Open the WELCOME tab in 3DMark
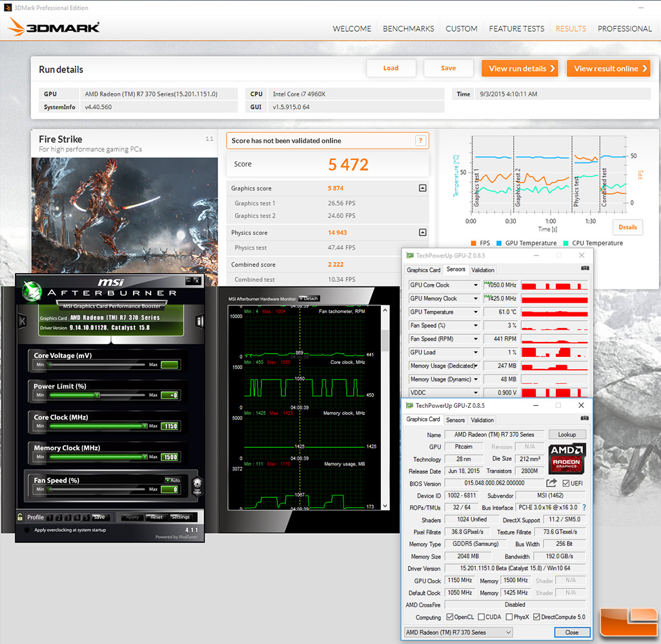Viewport: 661px width, 644px height. 352,28
